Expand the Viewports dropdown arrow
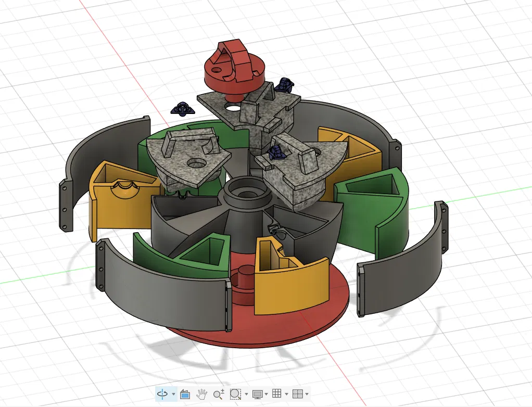532x407 pixels. [x=307, y=394]
